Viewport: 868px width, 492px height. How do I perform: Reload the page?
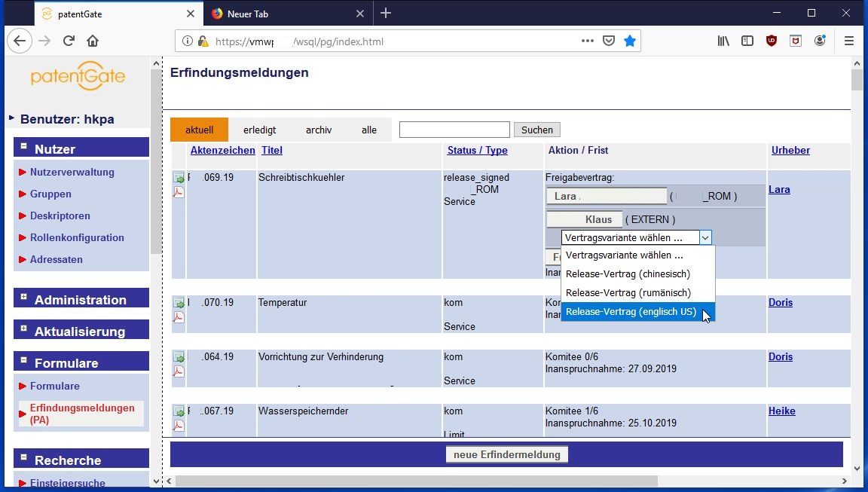pos(69,41)
